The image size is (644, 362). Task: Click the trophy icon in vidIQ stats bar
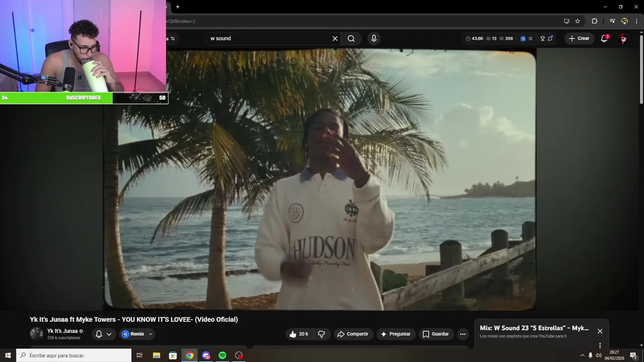point(542,39)
